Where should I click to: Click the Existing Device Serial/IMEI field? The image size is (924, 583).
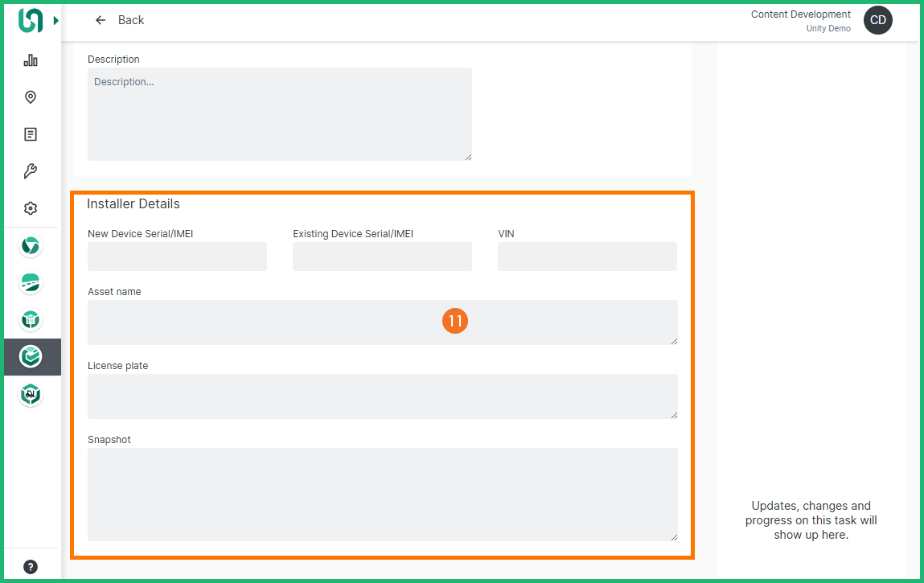coord(382,257)
